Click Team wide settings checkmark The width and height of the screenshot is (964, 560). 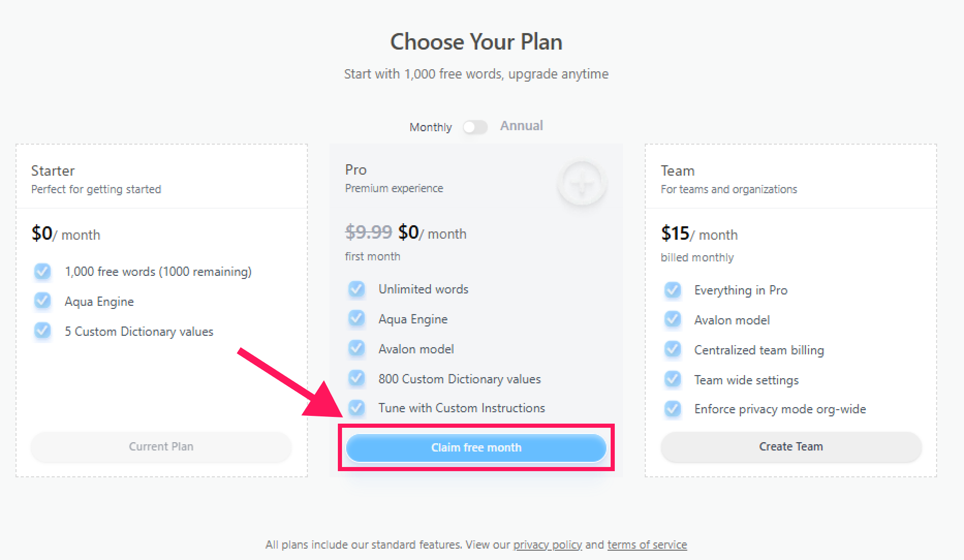(x=673, y=380)
